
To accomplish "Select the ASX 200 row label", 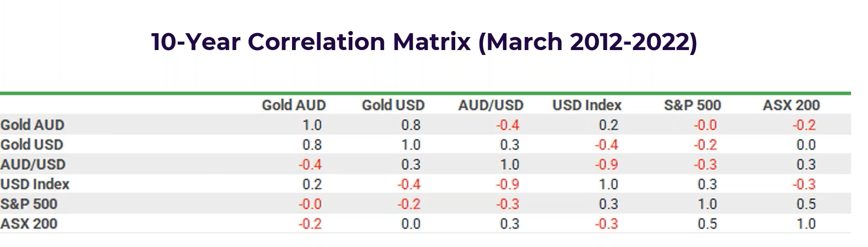I will [28, 224].
